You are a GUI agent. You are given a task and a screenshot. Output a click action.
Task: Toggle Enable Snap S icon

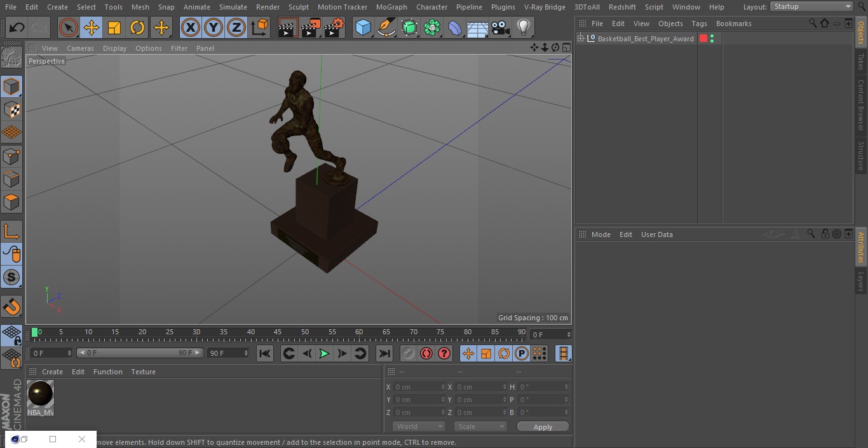11,277
